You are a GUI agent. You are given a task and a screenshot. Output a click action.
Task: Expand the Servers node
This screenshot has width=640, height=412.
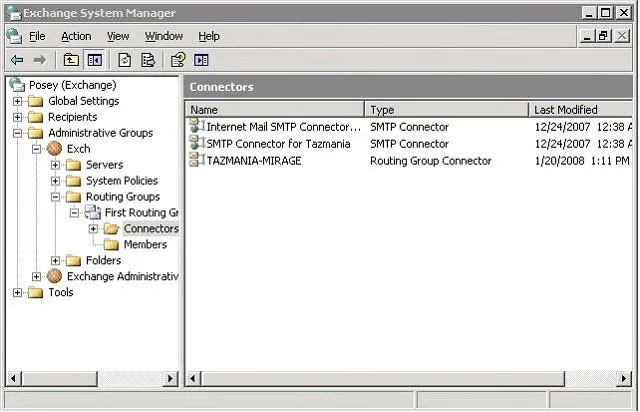point(55,165)
